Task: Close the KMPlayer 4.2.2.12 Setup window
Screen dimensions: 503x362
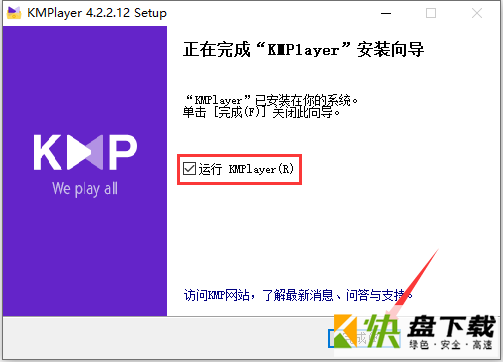Action: click(477, 13)
